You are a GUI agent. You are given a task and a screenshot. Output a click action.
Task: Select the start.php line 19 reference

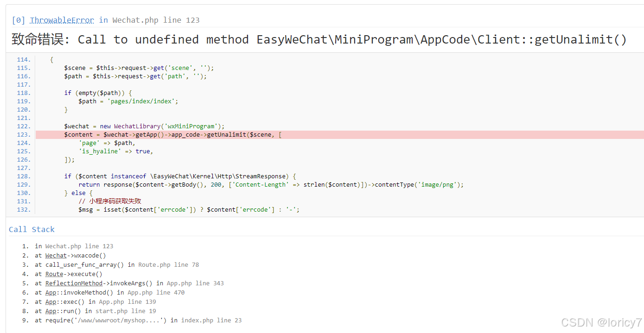125,311
